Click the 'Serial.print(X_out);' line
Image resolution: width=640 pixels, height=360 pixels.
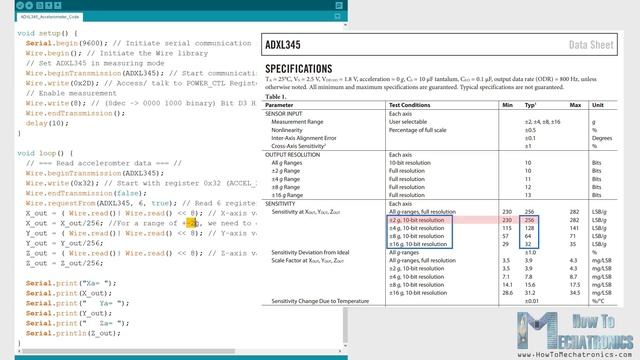[x=69, y=293]
